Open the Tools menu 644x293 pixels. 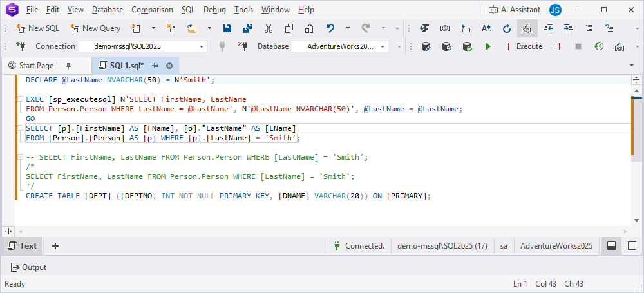click(x=243, y=10)
